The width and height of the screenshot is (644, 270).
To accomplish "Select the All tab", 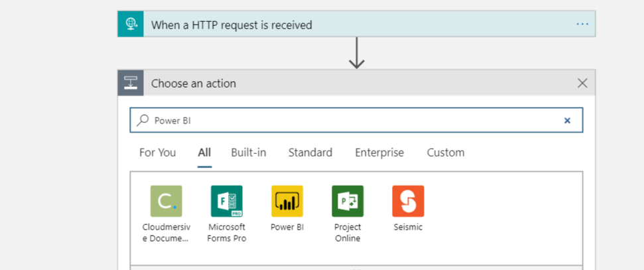I will pyautogui.click(x=204, y=153).
